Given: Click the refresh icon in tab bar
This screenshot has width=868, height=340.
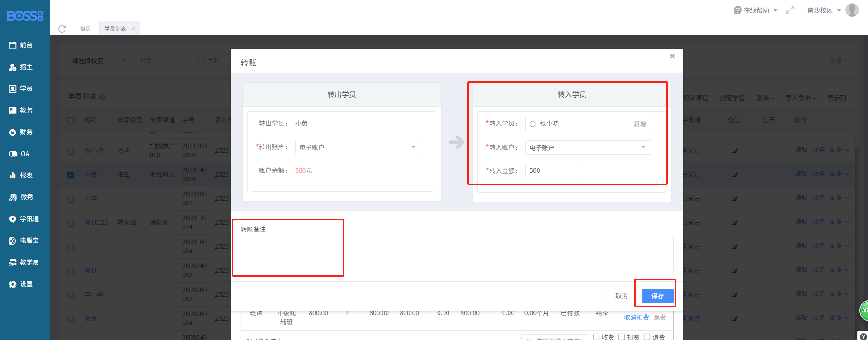Looking at the screenshot, I should point(62,29).
